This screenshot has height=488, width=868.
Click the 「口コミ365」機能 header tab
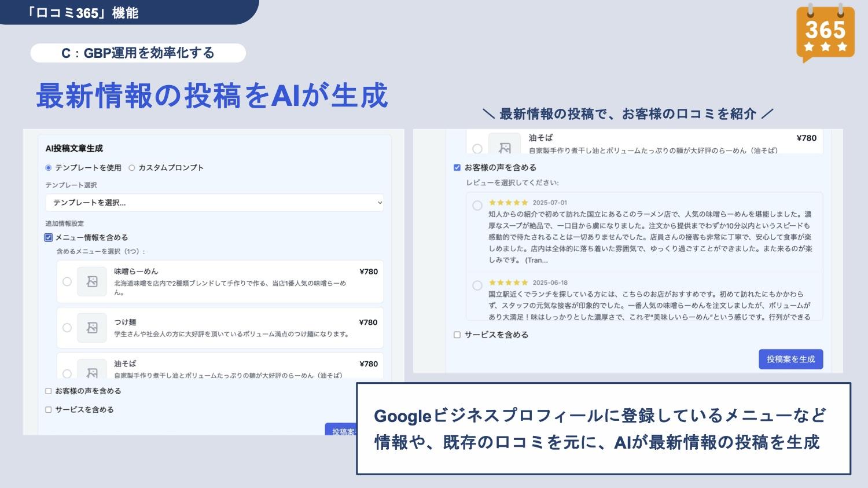click(x=87, y=13)
